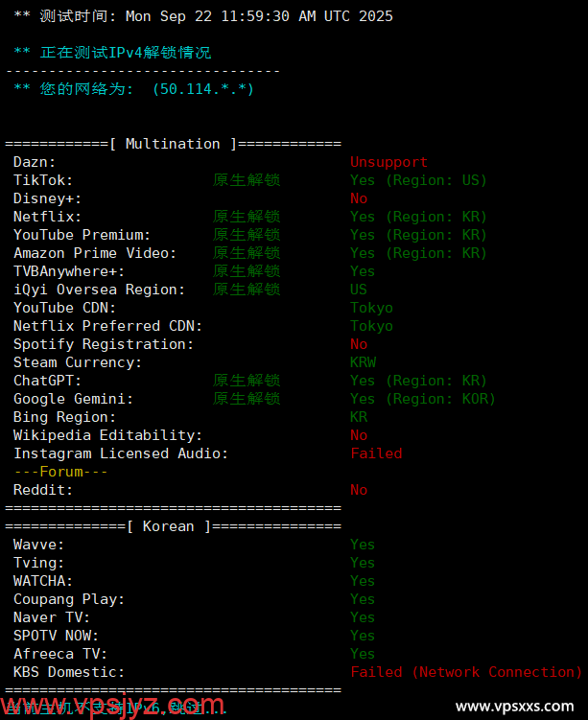Click the Dazn label
588x720 pixels.
(35, 162)
